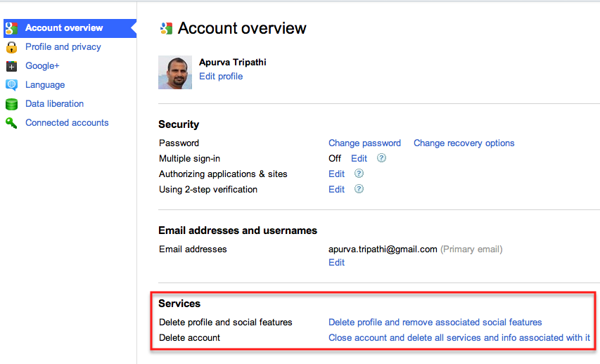Screen dimensions: 600x364
Task: Click the green key Connected accounts icon
Action: (x=11, y=123)
